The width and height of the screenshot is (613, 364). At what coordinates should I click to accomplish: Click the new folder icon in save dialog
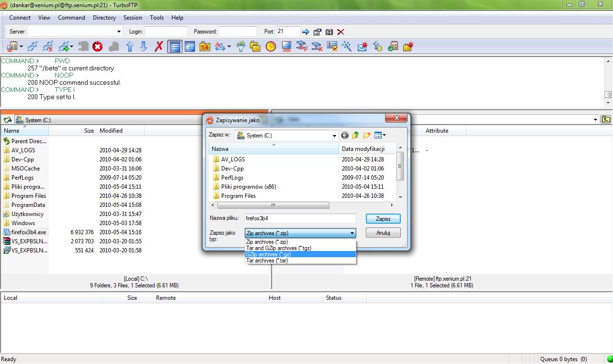pos(367,136)
